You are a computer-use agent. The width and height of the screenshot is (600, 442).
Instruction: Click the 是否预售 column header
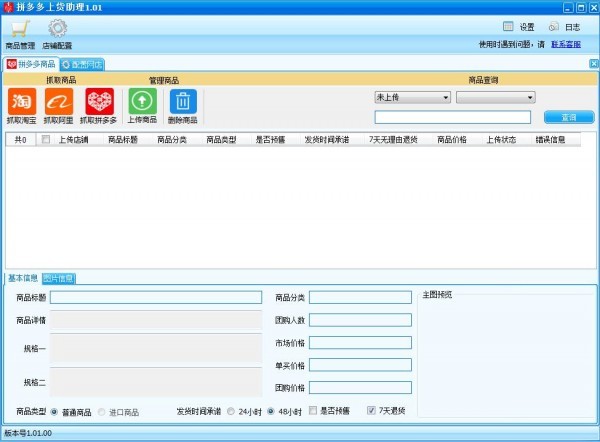click(270, 140)
